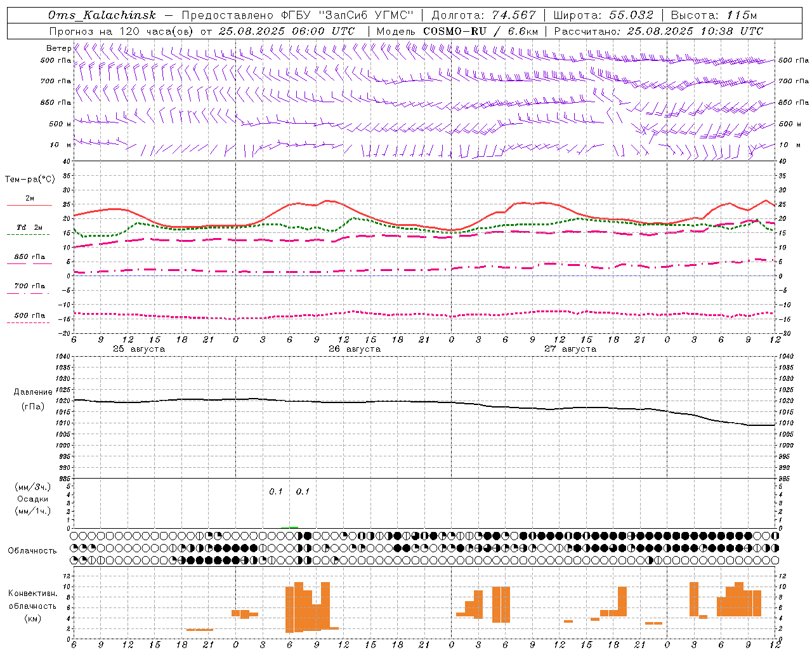Click the 'Конвективн.' convective cloud label
The image size is (812, 650).
pyautogui.click(x=33, y=594)
